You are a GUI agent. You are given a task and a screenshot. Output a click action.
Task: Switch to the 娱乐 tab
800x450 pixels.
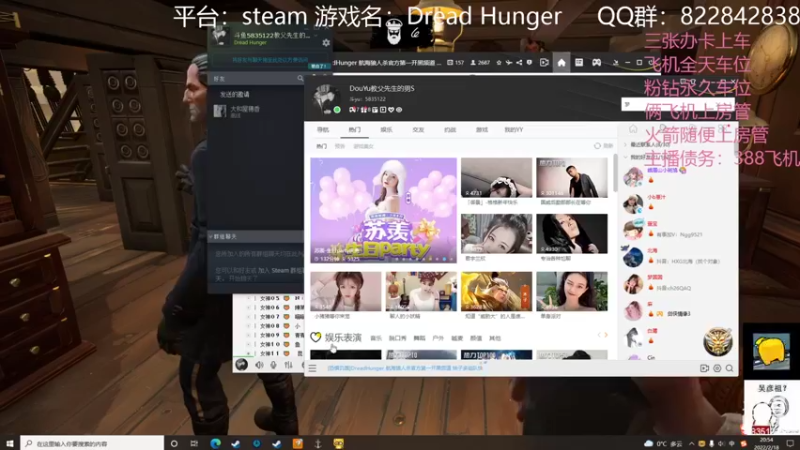pos(386,130)
